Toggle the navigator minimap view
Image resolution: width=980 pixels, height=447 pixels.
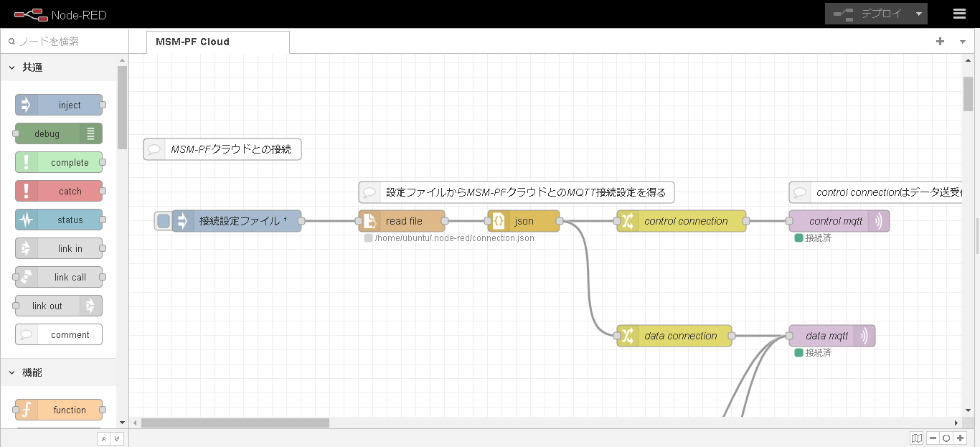916,438
